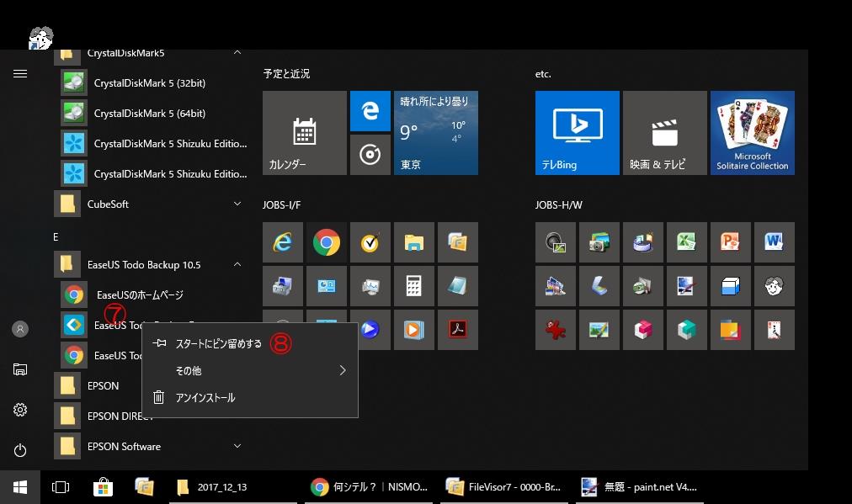Open the red gingerbread figure tile
Screen dimensions: 852x504
556,330
